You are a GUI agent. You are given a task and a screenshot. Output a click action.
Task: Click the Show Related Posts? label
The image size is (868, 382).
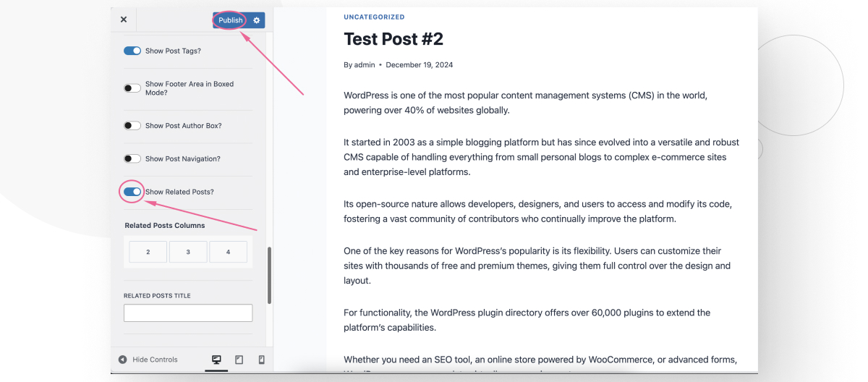(x=179, y=192)
